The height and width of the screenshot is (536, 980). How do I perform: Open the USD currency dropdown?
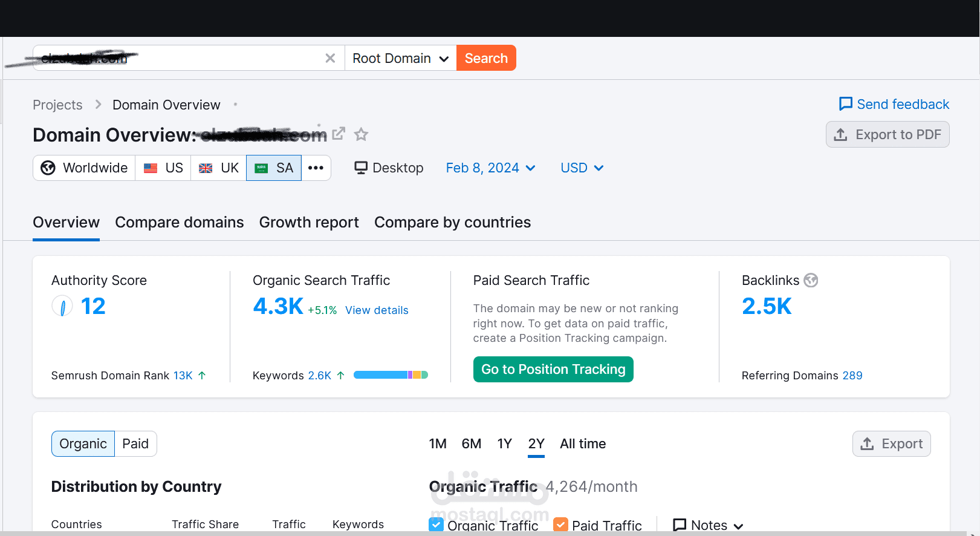tap(582, 168)
